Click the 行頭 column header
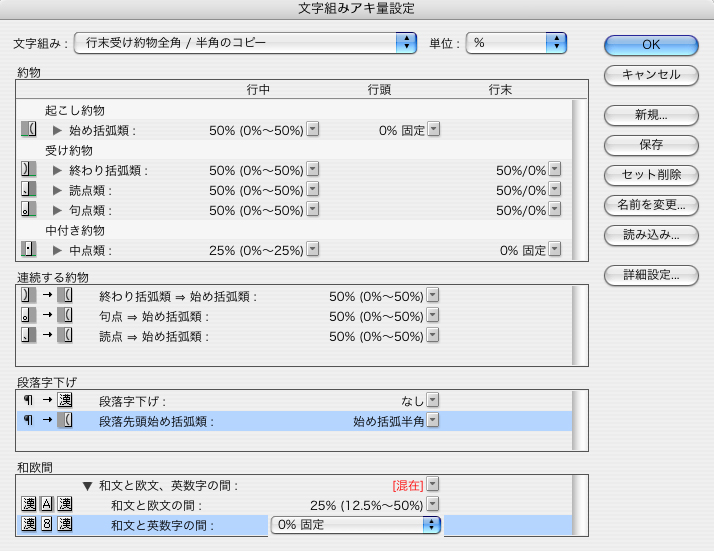Viewport: 714px width, 551px height. 379,90
